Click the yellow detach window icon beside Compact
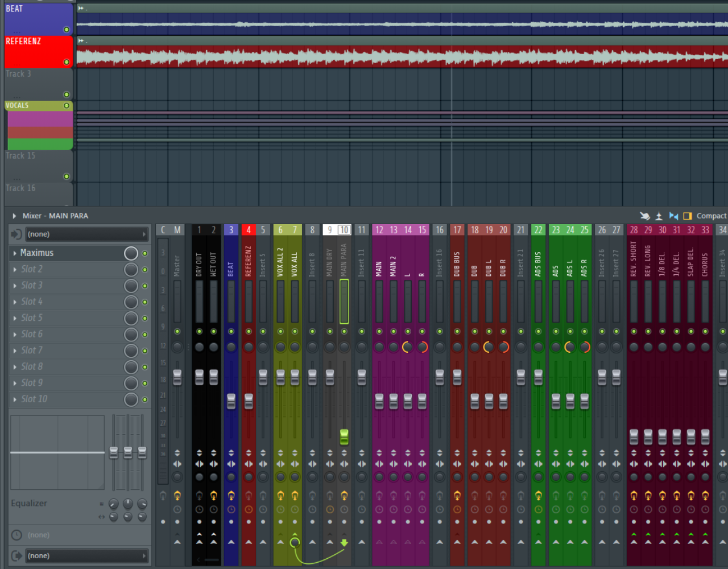This screenshot has height=569, width=728. (x=687, y=216)
